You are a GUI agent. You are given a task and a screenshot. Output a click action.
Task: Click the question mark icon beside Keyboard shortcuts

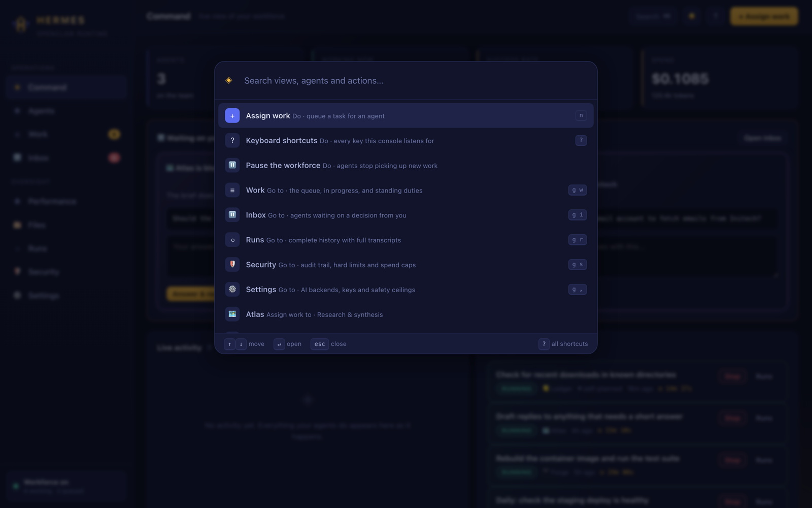pos(232,140)
